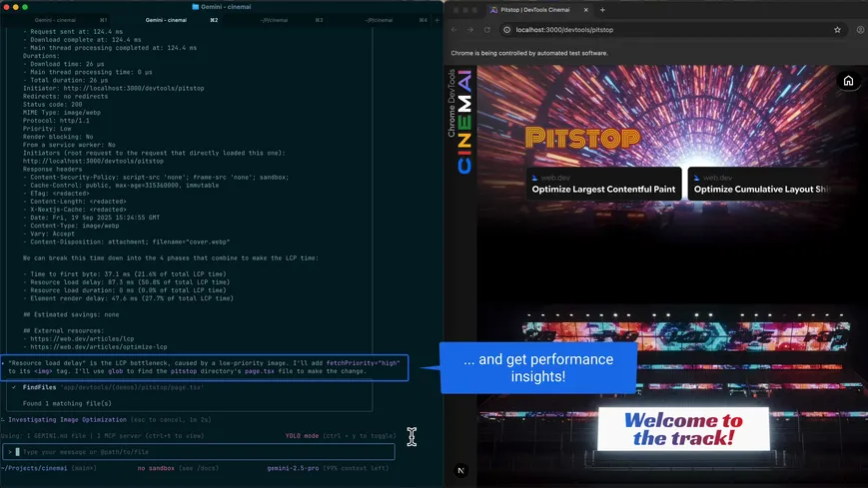Click 'MIME Type: image/webp' line

[62, 113]
